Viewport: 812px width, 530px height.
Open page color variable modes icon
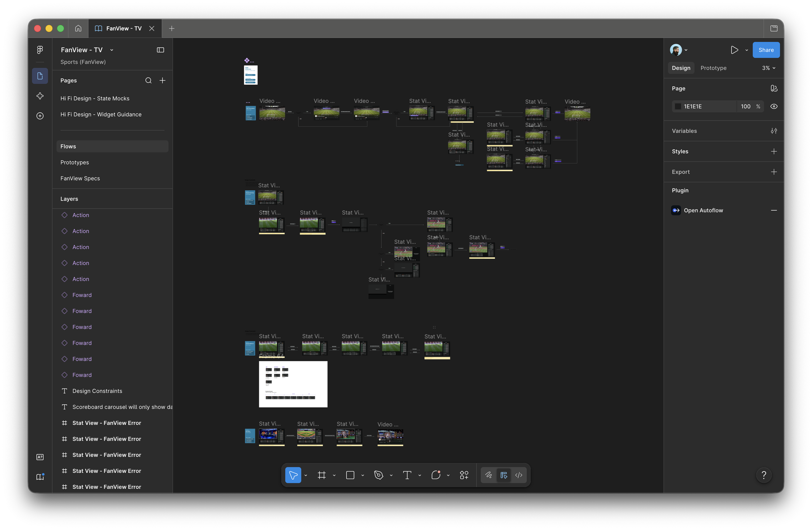point(774,88)
